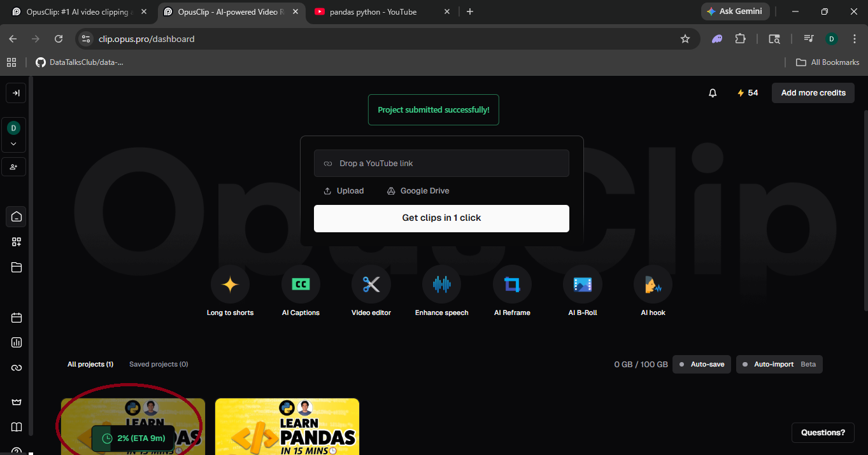Screen dimensions: 868x455
Task: Switch to pandas python YouTube tab
Action: click(383, 11)
